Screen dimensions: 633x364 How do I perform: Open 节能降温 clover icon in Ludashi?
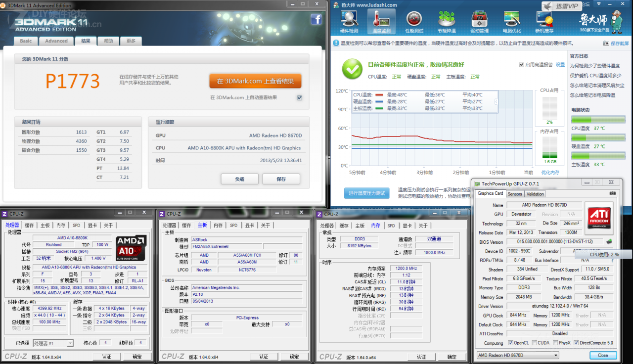[447, 22]
